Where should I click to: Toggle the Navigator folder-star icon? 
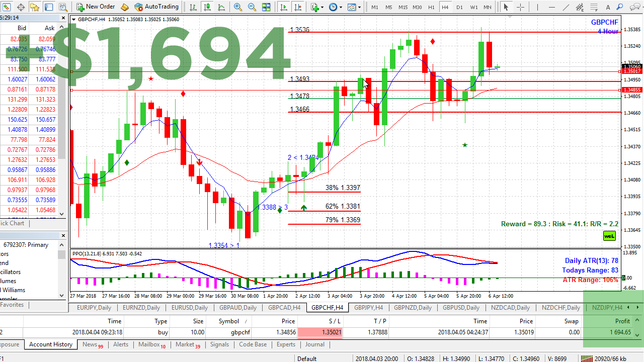pos(35,7)
